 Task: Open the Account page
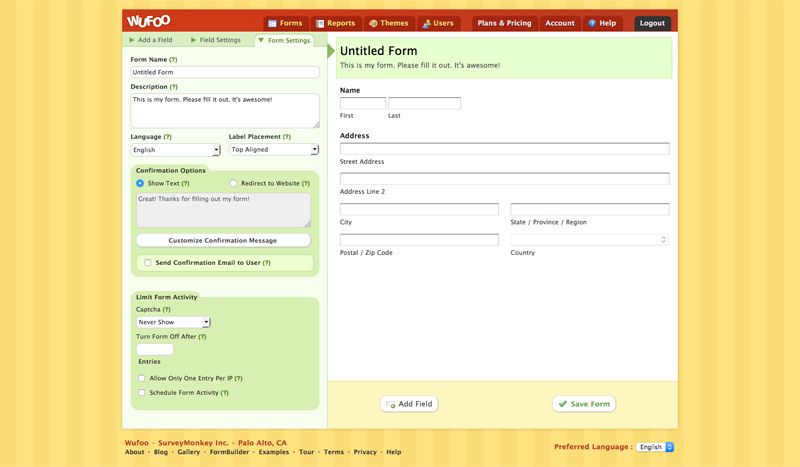(560, 23)
